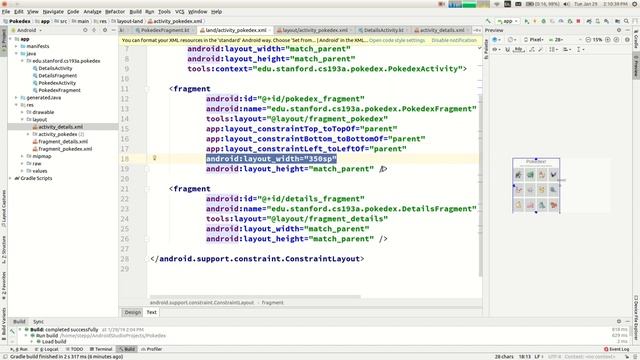Open the Pixel device dropdown in Preview
Viewport: 640px width, 360px height.
tap(533, 40)
